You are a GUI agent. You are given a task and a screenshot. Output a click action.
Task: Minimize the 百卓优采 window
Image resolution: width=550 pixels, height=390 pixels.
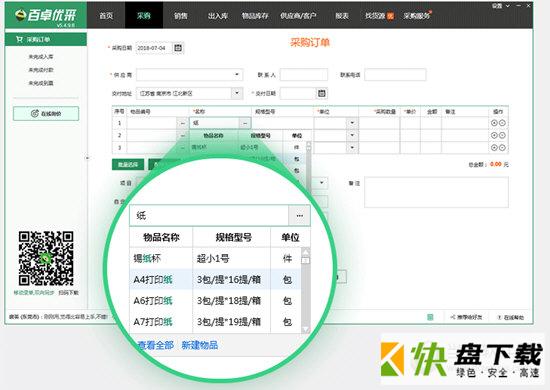518,6
